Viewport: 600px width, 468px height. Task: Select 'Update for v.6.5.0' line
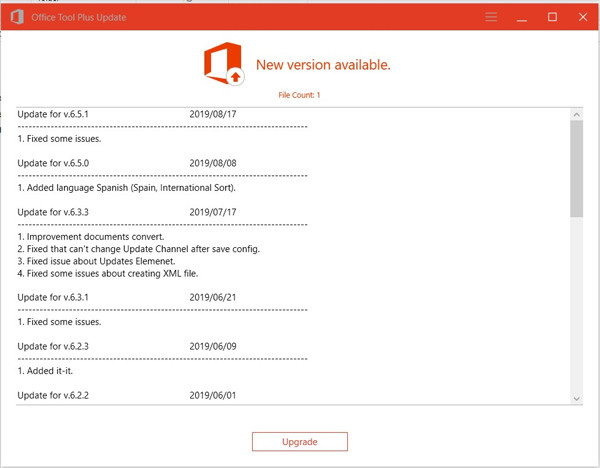click(x=53, y=163)
